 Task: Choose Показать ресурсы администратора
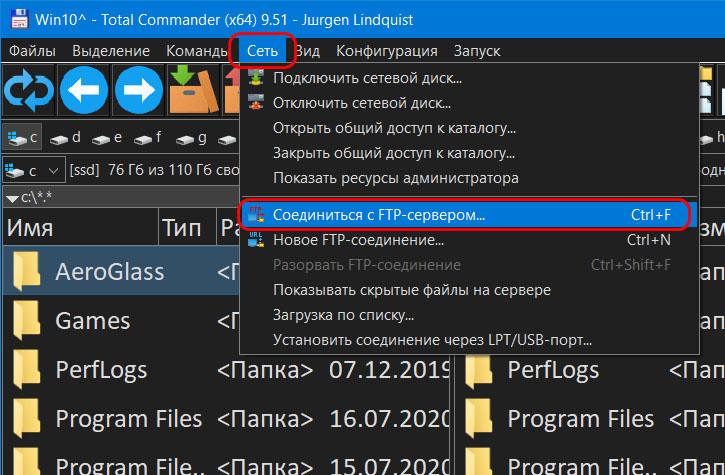pyautogui.click(x=469, y=178)
